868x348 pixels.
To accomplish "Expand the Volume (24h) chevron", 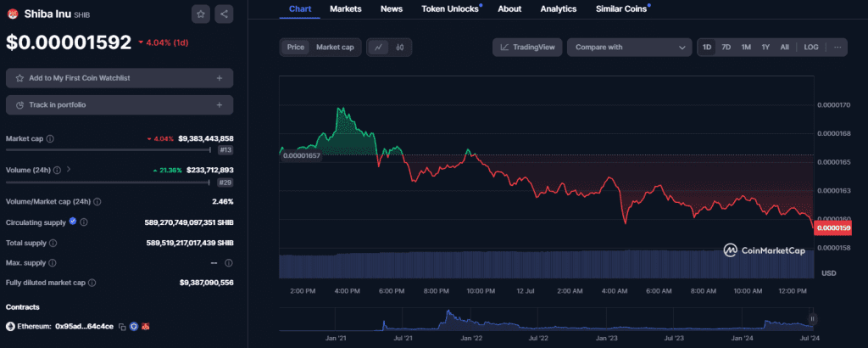I will tap(68, 170).
